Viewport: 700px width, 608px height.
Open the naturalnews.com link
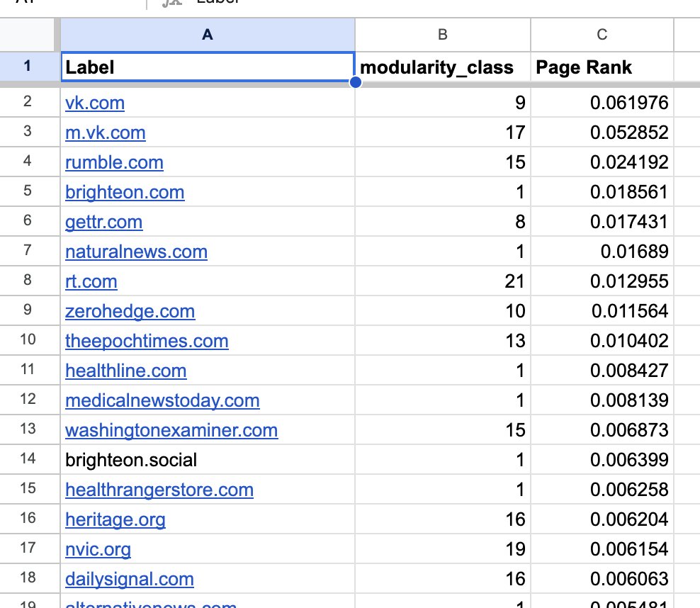(136, 252)
